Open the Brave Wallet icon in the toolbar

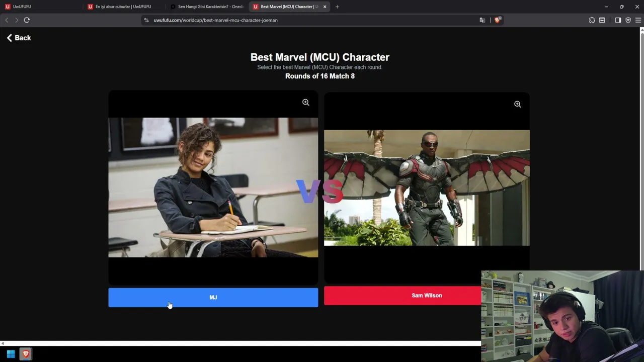(x=602, y=20)
